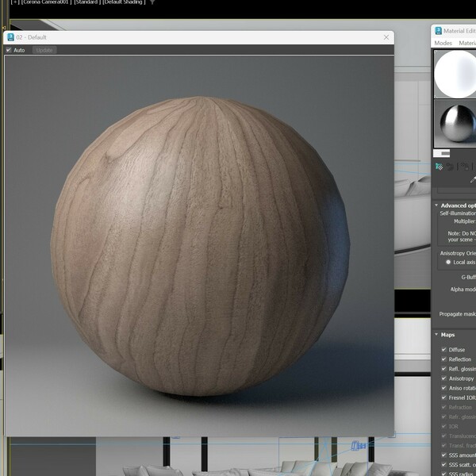Click the Get Material icon in Material Editor
476x476 pixels.
(x=439, y=167)
